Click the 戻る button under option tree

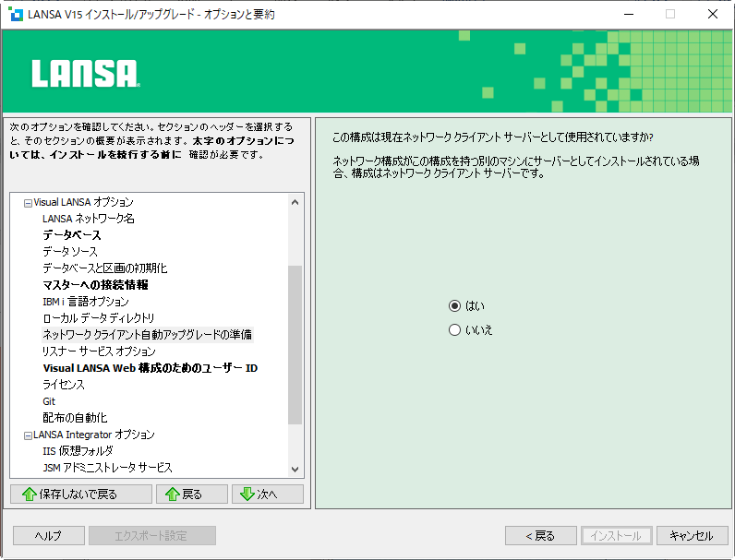click(192, 494)
